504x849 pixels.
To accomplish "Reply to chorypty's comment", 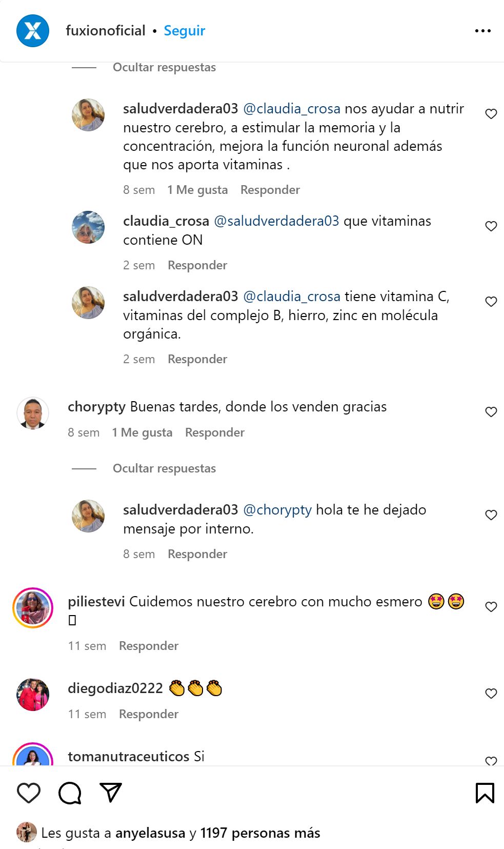I will [x=215, y=432].
